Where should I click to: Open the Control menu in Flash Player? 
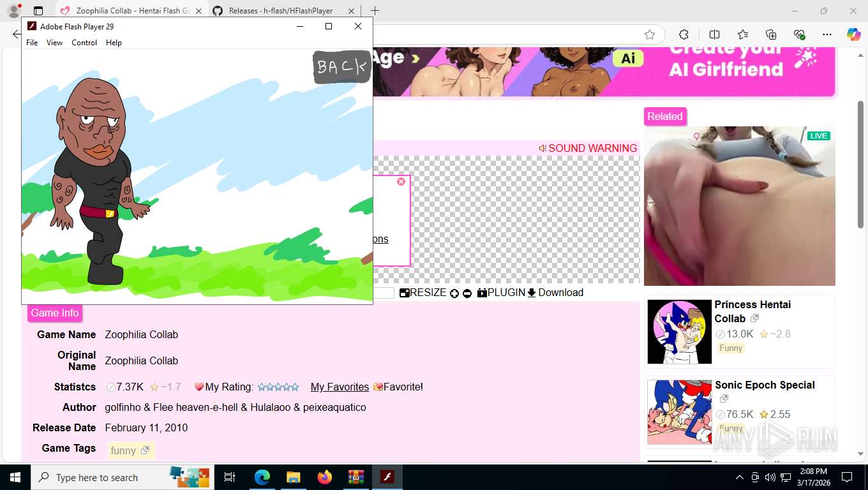[x=84, y=43]
